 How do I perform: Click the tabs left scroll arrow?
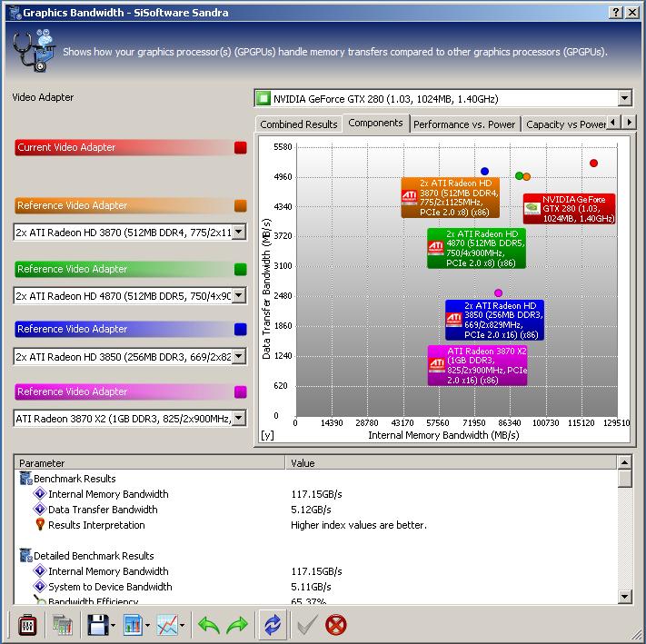[613, 123]
